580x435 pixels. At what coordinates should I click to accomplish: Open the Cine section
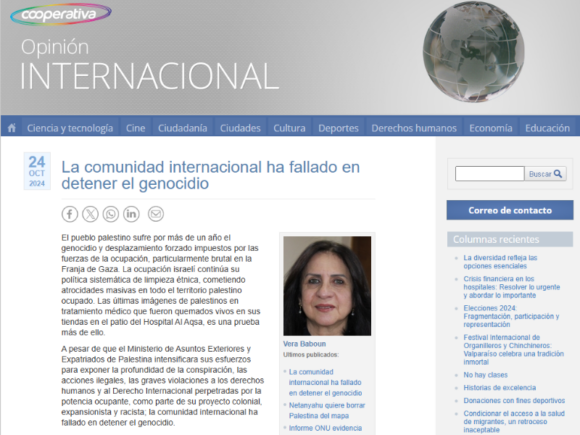point(135,128)
